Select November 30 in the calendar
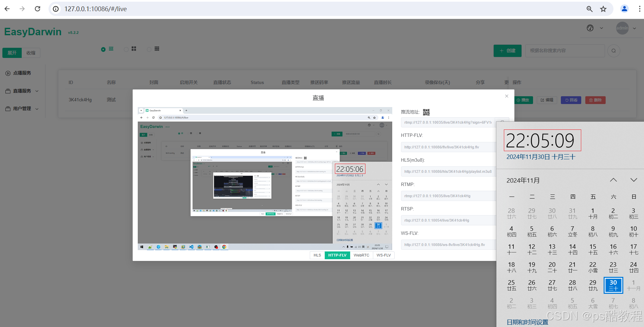 click(613, 285)
